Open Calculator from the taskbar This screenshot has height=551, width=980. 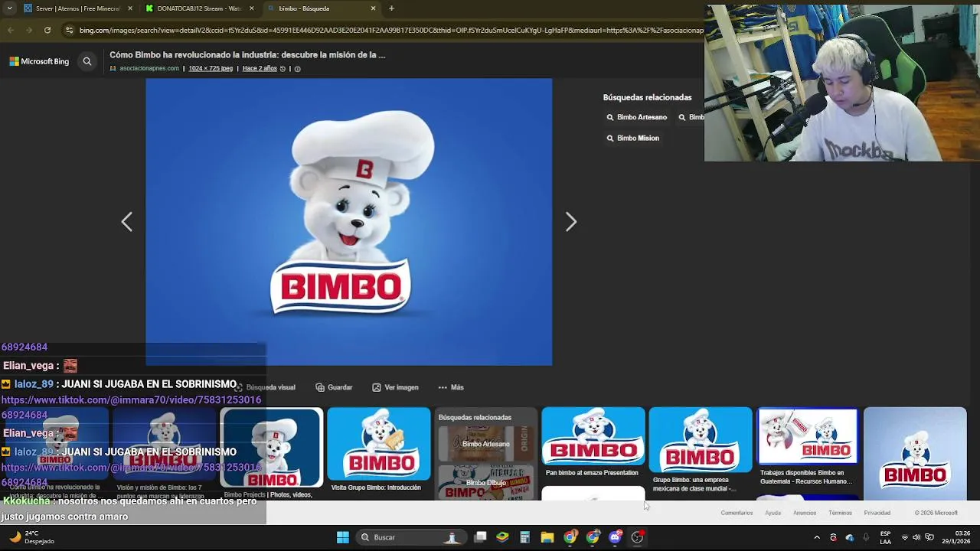pyautogui.click(x=524, y=537)
